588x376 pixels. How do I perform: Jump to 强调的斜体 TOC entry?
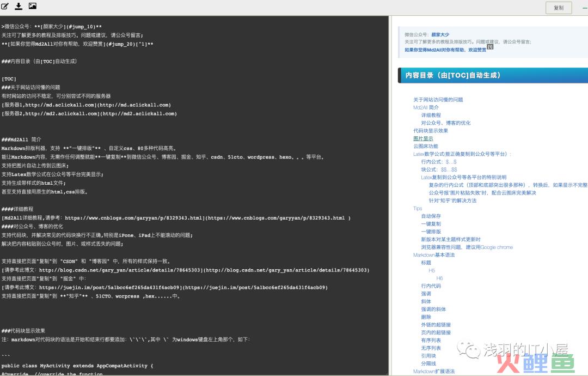coord(433,309)
